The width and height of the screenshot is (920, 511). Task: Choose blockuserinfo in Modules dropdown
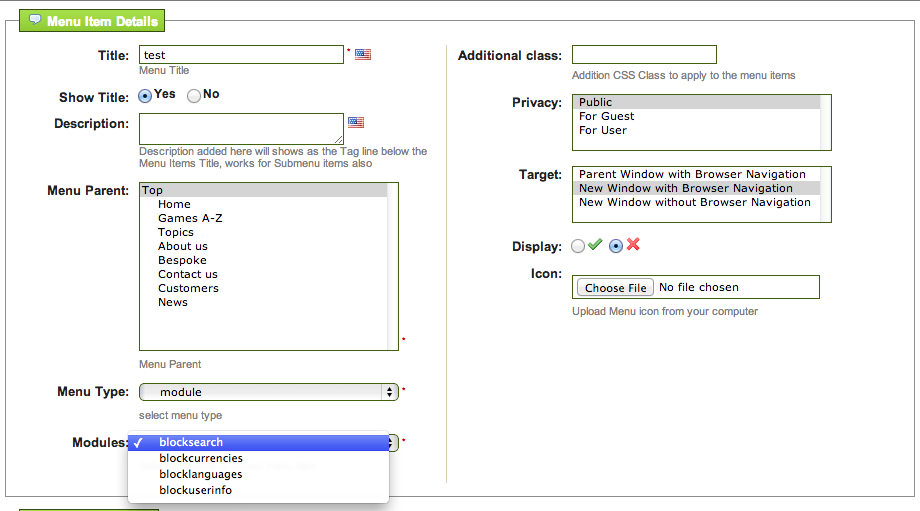pyautogui.click(x=259, y=490)
